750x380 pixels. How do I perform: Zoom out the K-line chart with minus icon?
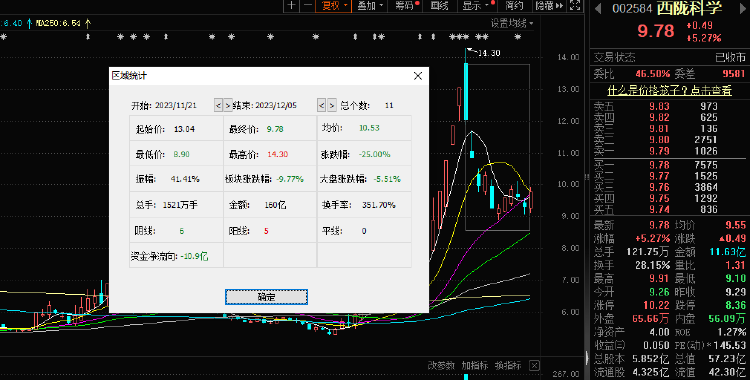[x=307, y=6]
